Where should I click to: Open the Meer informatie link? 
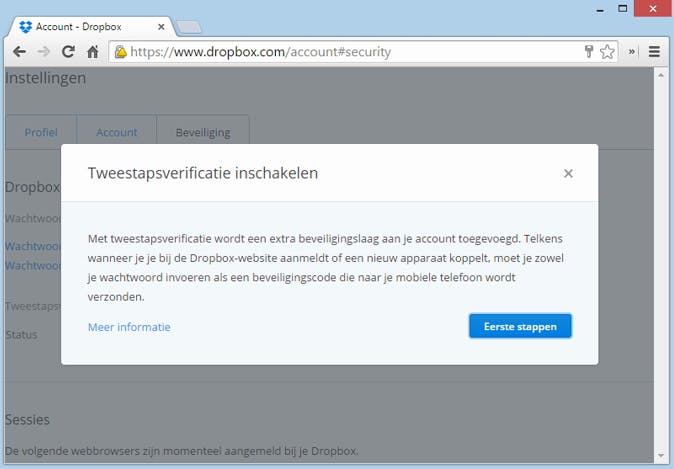(x=129, y=327)
